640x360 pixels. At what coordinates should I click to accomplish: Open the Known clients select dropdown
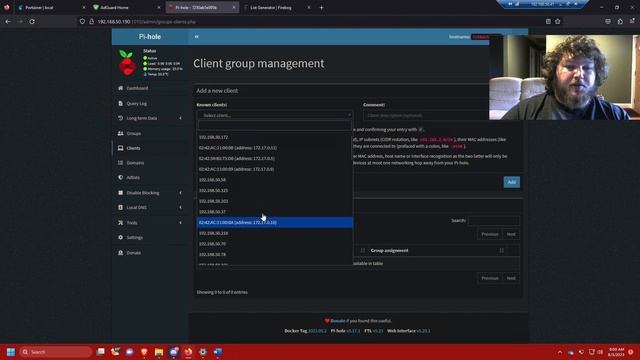pyautogui.click(x=274, y=116)
